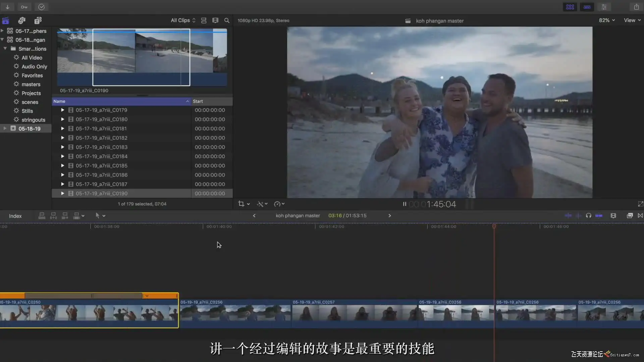The image size is (644, 362).
Task: Click the browser search magnifier icon
Action: [x=227, y=20]
